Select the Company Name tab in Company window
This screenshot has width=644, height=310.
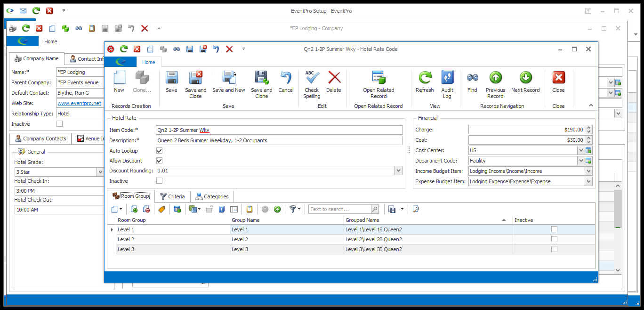click(x=37, y=58)
